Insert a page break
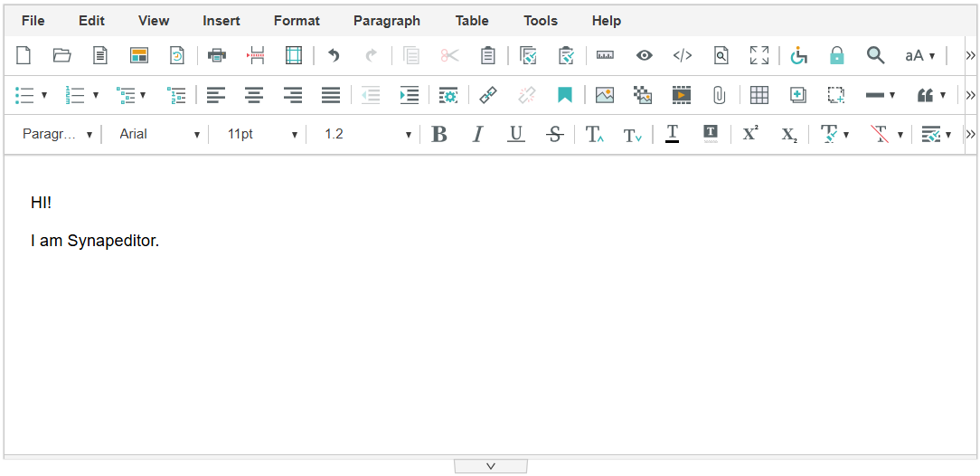980x476 pixels. click(256, 56)
